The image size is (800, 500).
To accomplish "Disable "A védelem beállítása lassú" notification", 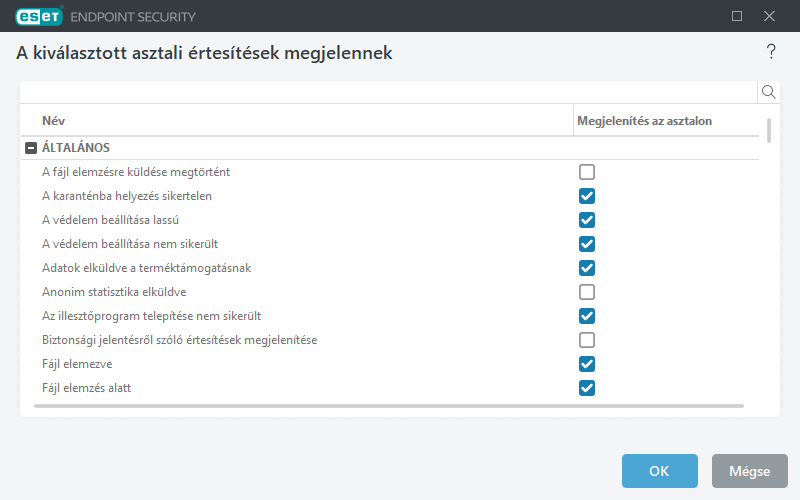I will pos(587,220).
